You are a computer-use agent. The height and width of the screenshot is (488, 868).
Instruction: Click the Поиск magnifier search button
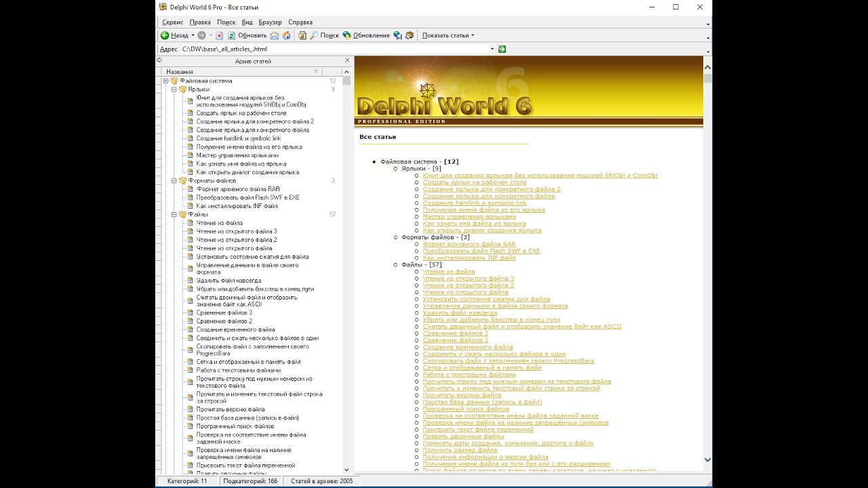324,35
